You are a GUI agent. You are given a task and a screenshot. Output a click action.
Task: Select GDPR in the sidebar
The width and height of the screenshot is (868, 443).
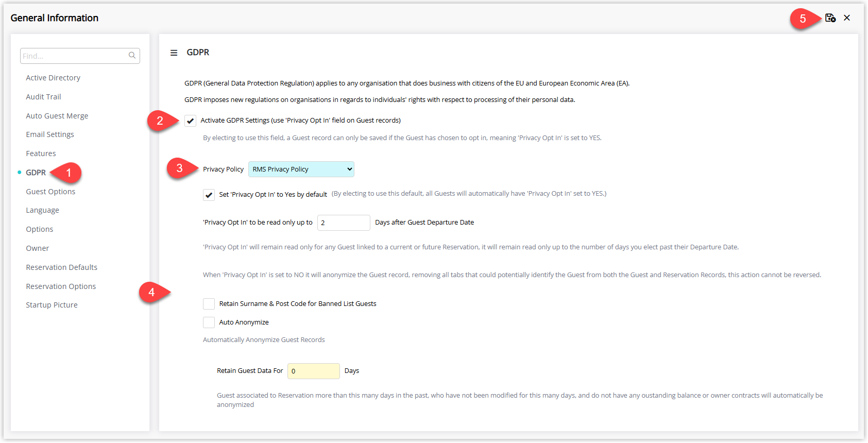[x=36, y=173]
